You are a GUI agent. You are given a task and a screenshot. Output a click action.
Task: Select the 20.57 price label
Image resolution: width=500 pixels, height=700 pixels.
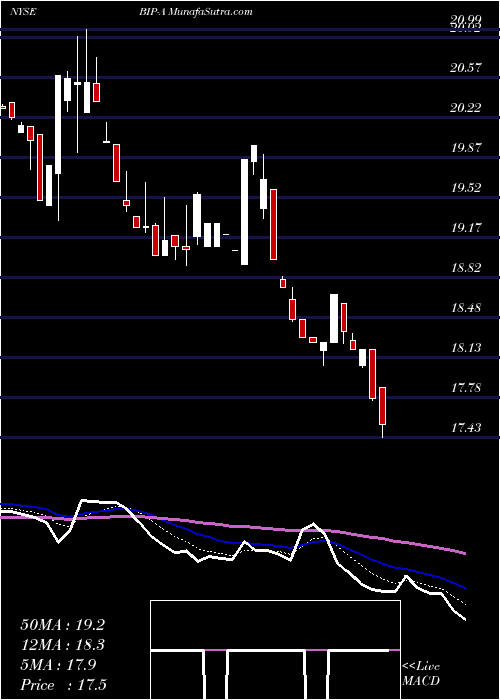click(466, 67)
